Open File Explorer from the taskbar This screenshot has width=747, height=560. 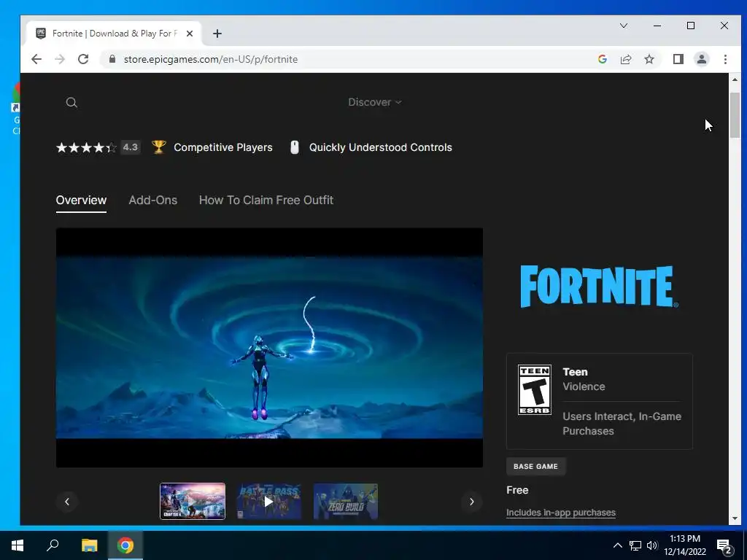(89, 545)
